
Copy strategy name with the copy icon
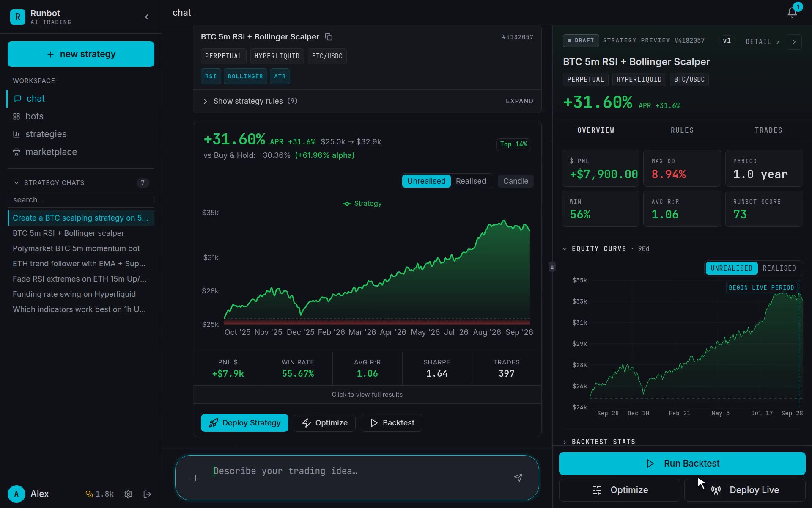click(x=329, y=37)
